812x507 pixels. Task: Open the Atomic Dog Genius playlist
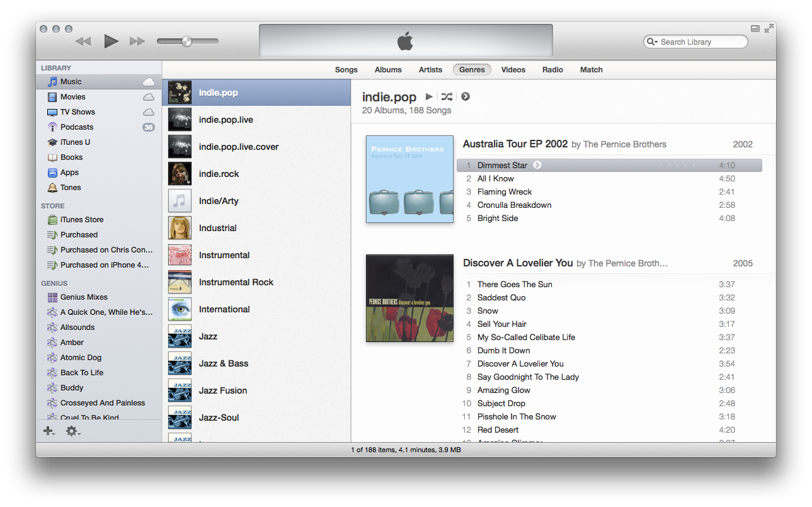coord(99,358)
